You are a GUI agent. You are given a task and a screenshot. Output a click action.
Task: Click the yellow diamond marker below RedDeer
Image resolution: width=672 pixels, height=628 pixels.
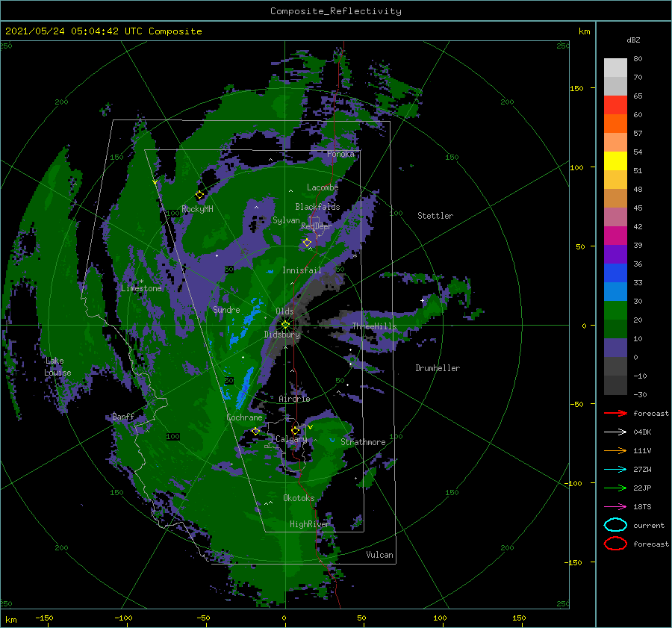[x=307, y=243]
